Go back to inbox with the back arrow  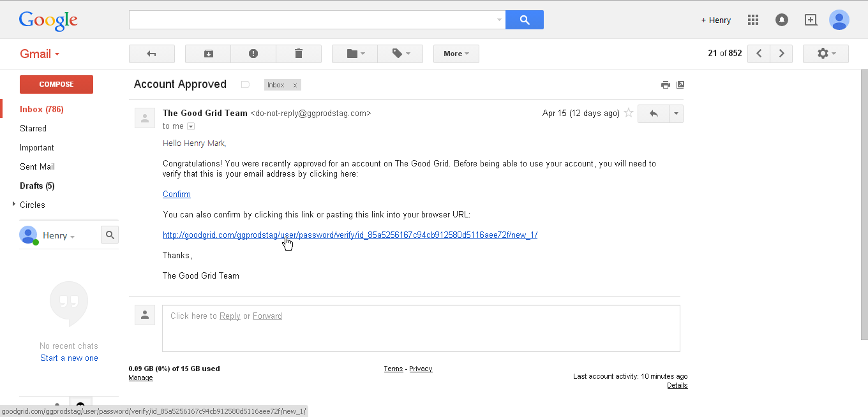click(x=152, y=54)
